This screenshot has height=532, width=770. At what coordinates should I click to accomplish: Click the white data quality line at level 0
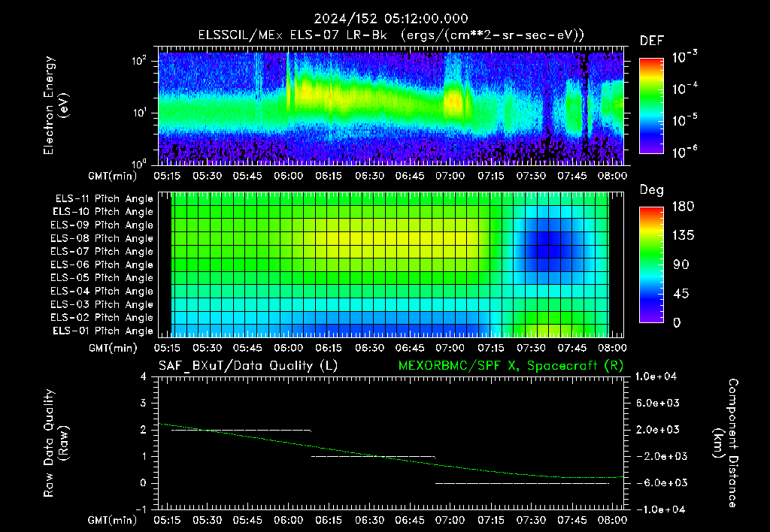tap(522, 483)
